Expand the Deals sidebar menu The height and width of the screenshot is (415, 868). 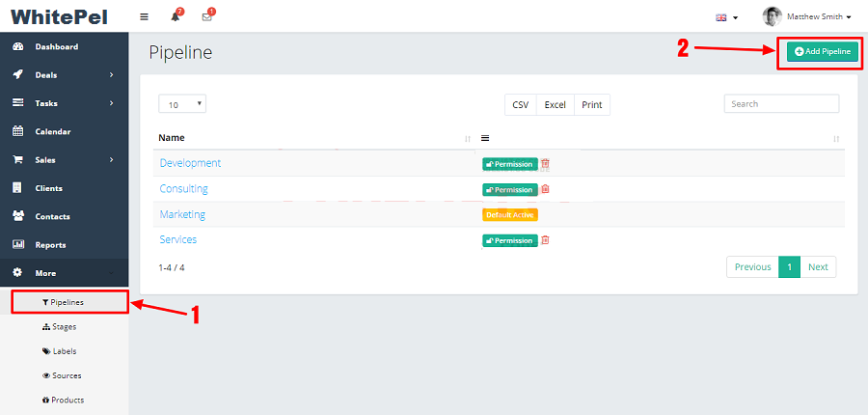click(x=64, y=74)
